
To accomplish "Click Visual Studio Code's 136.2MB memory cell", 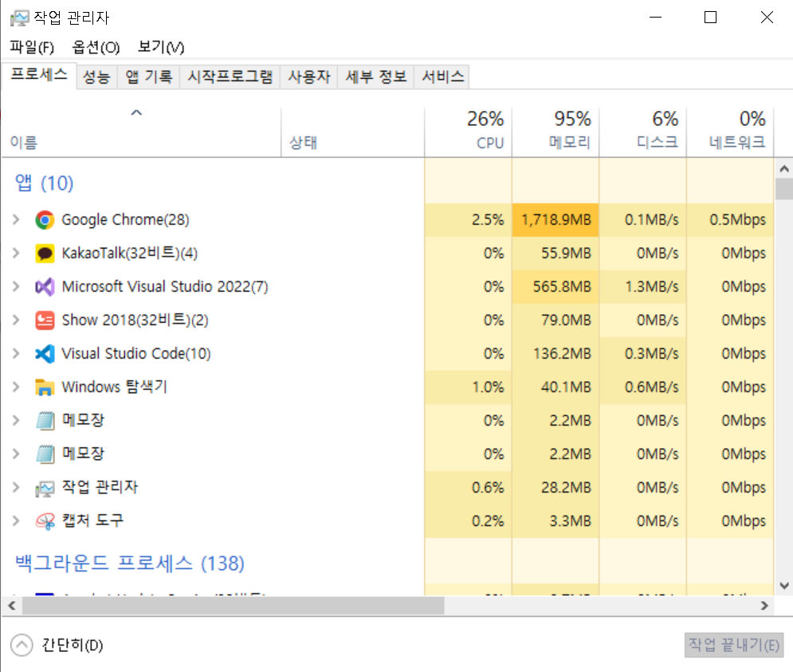I will 555,353.
